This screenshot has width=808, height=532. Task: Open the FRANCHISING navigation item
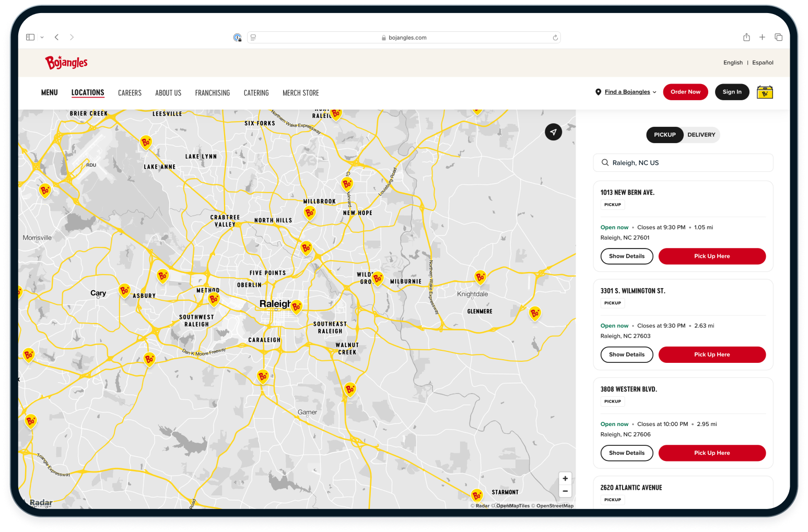[x=213, y=93]
